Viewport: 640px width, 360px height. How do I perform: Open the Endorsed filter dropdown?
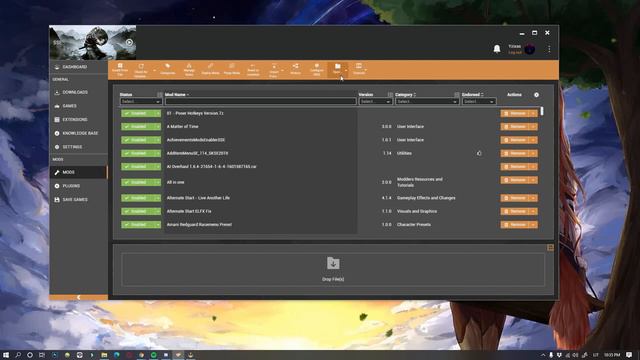click(479, 101)
